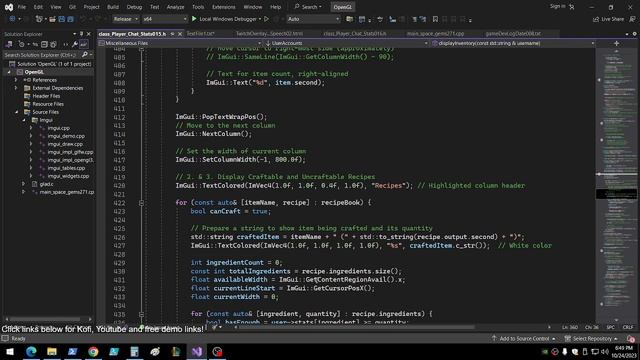
Task: Toggle code fold at line 435
Action: (141, 314)
